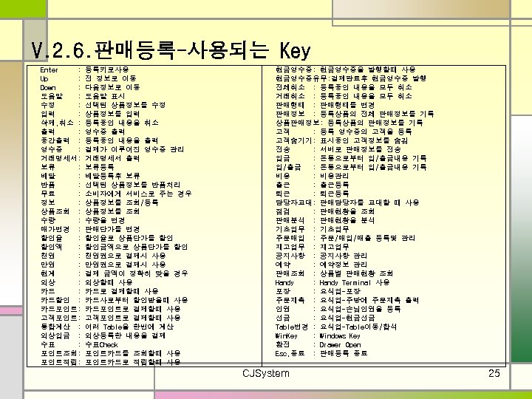
Task: Click the '삭제,취소' key label
Action: pyautogui.click(x=57, y=123)
